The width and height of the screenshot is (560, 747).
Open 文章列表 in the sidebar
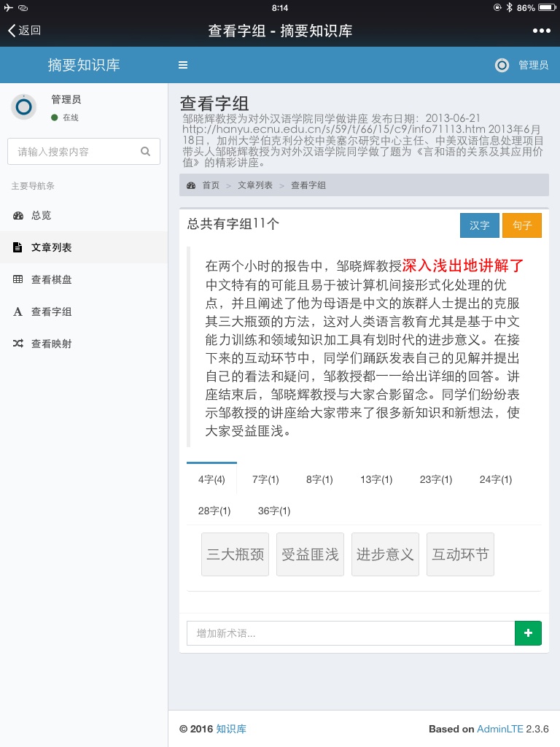(51, 248)
